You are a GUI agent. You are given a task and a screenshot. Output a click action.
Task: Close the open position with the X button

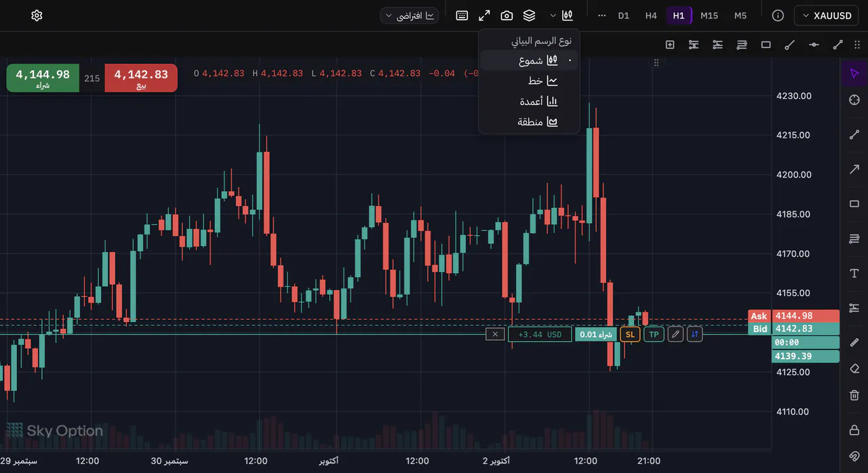tap(495, 334)
